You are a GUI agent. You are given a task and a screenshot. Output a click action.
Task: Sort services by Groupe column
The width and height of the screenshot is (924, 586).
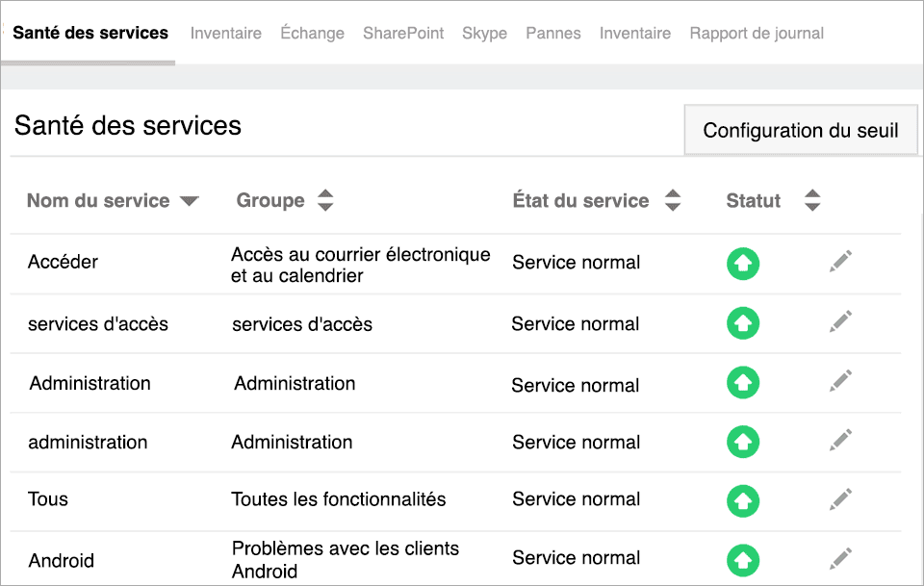click(x=325, y=200)
